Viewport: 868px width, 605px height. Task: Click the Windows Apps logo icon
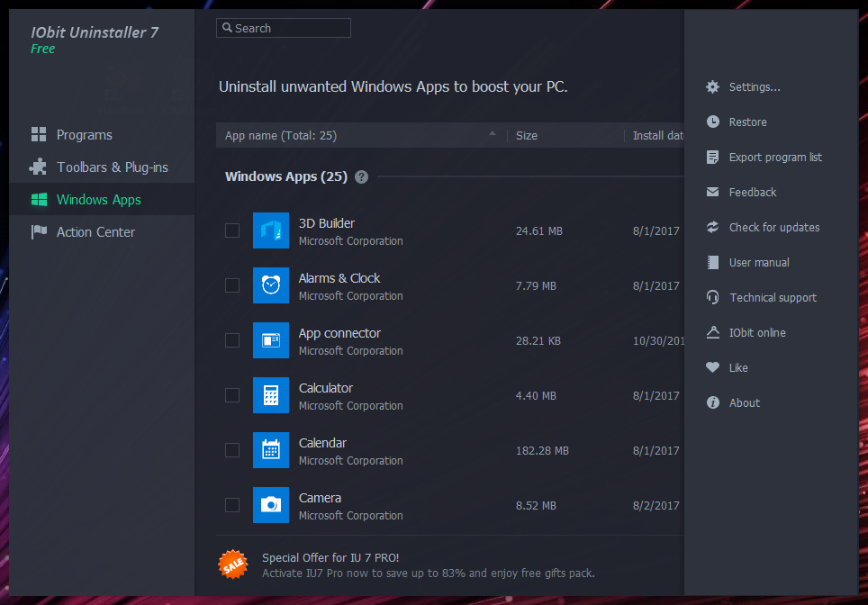point(39,199)
